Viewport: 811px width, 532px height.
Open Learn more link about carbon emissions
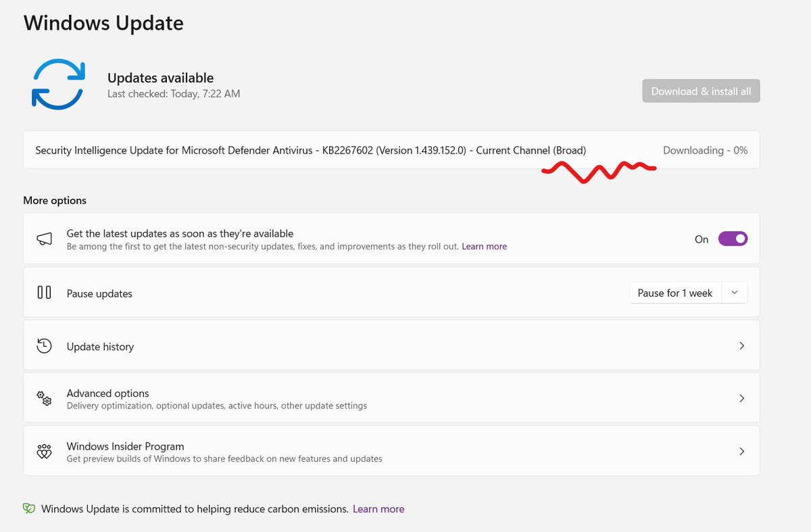point(378,509)
